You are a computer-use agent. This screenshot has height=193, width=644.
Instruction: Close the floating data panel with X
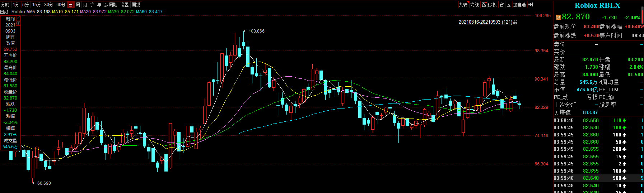[x=18, y=18]
